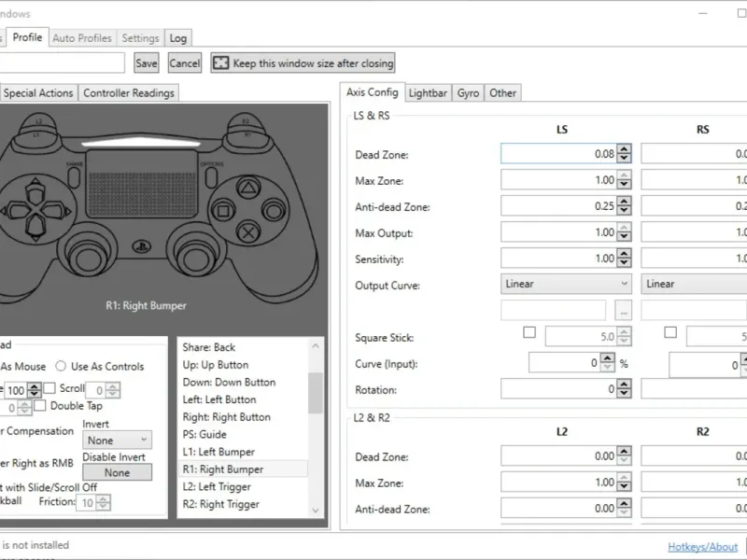Select the D-pad up arrow on the controller
Image resolution: width=747 pixels, height=560 pixels.
coord(35,192)
